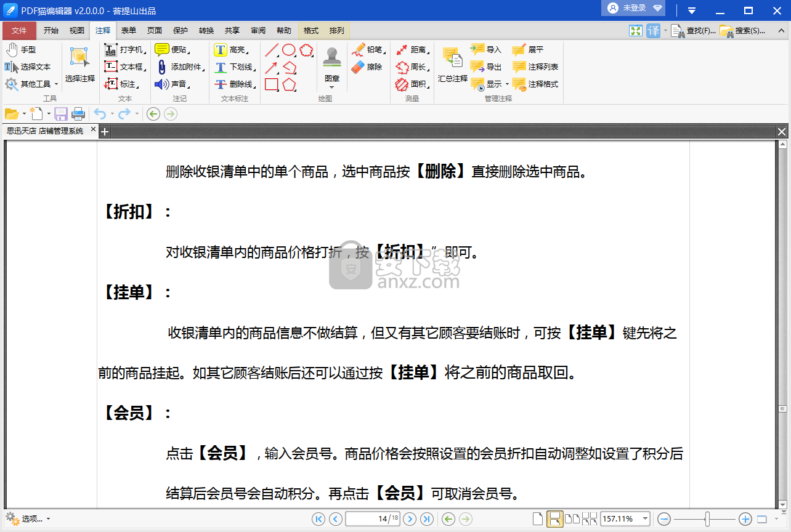Image resolution: width=791 pixels, height=532 pixels.
Task: Switch to the Home (开始) tab
Action: pyautogui.click(x=51, y=30)
